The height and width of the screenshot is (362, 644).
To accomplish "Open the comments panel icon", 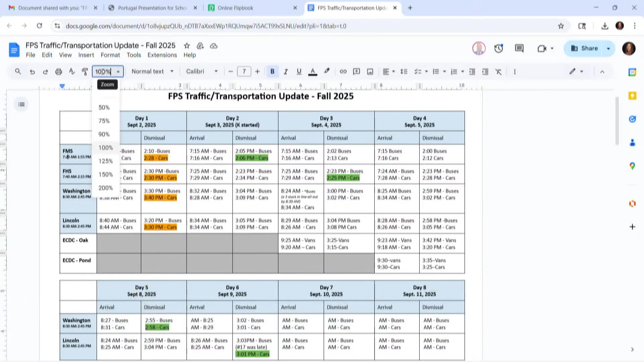I will (519, 48).
